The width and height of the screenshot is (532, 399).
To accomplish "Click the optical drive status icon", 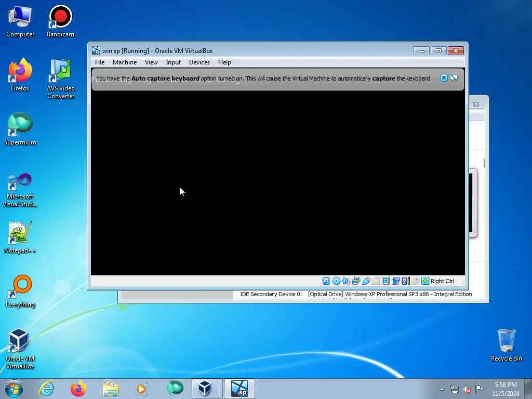I will [x=336, y=281].
